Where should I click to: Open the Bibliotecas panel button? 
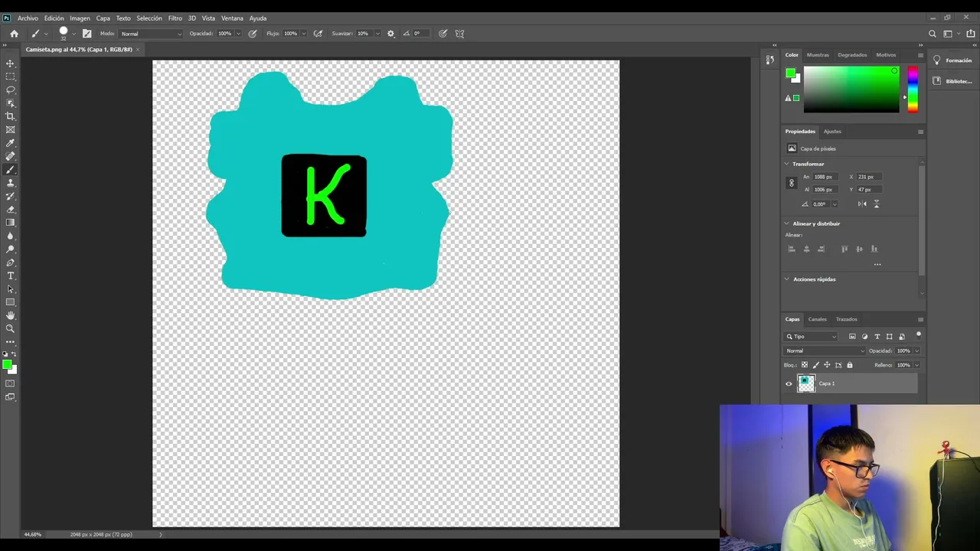[952, 81]
